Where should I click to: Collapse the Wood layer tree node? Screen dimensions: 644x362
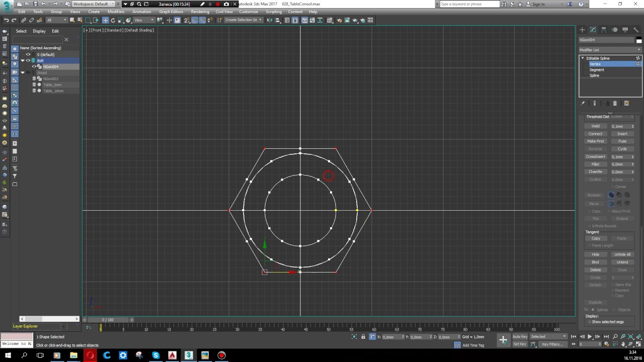click(x=23, y=72)
